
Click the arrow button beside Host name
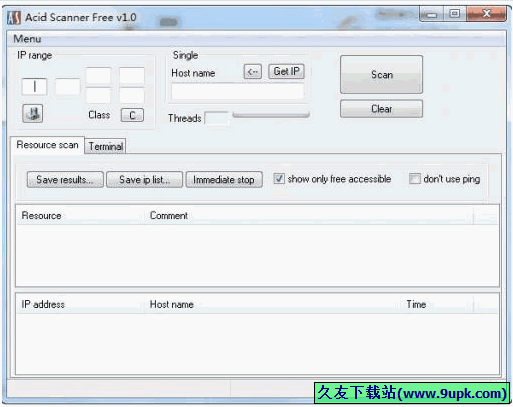coord(253,72)
